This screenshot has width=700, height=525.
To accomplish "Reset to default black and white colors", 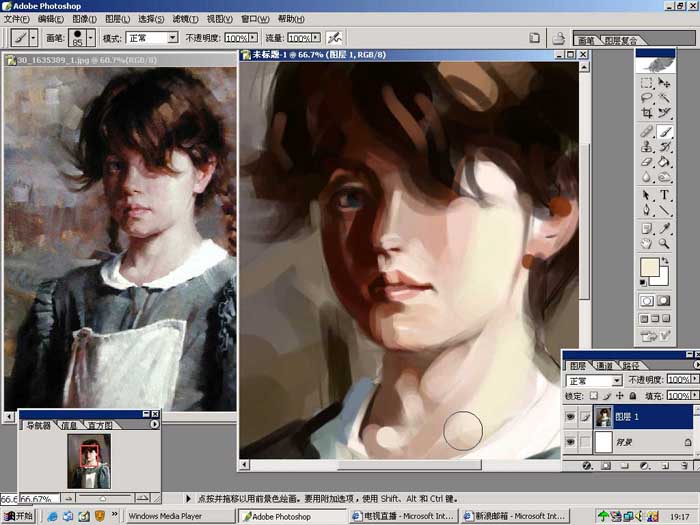I will [x=643, y=283].
